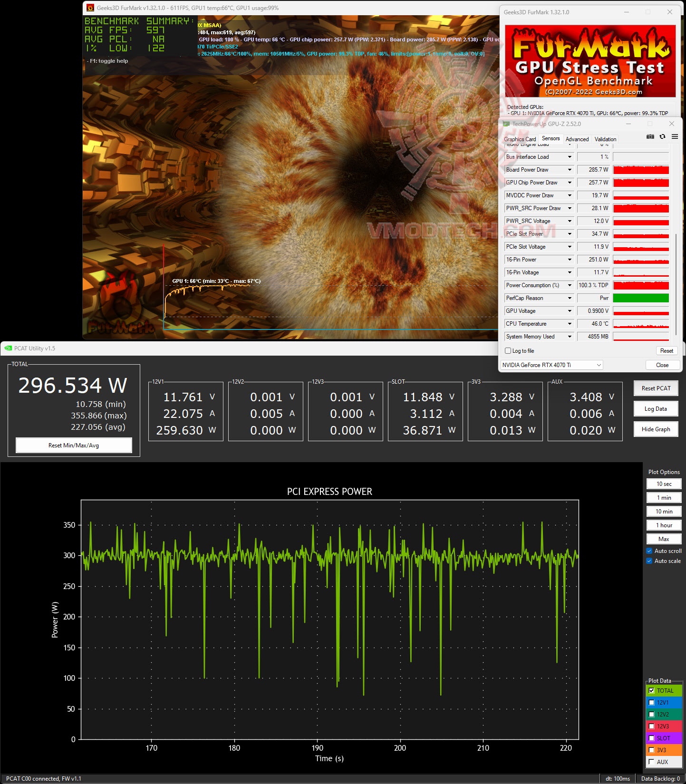This screenshot has height=784, width=686.
Task: Take a GPU-Z screenshot with the camera icon
Action: tap(650, 136)
